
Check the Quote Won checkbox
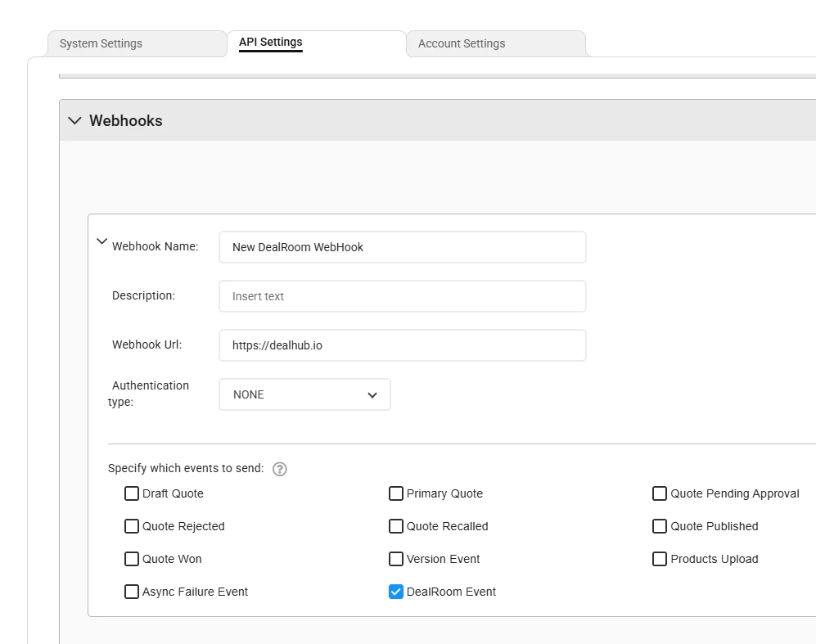click(132, 559)
